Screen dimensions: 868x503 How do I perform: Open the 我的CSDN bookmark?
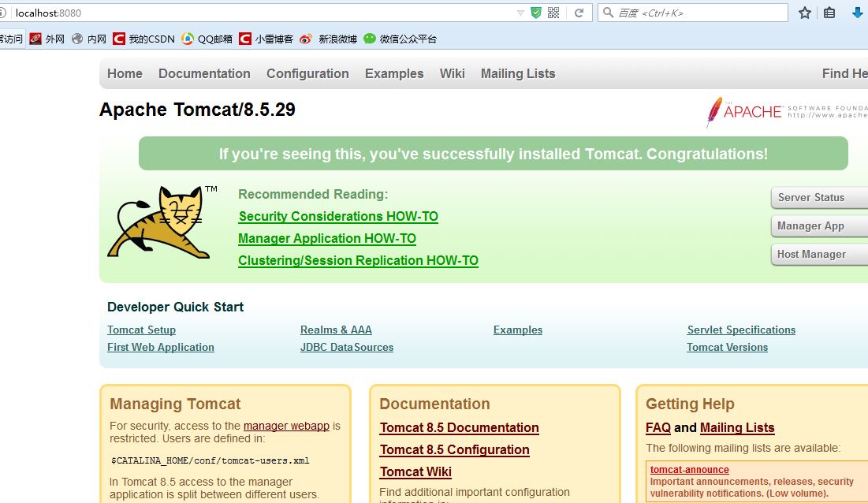tap(144, 39)
